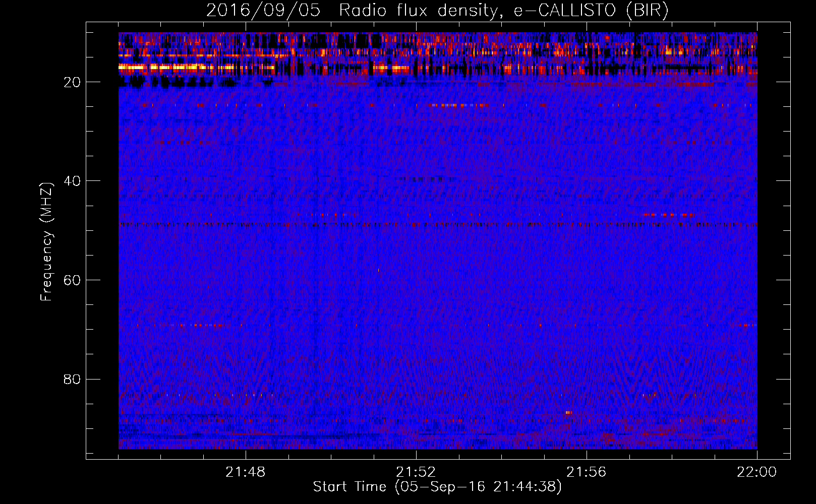Click the 21:52 time tick label
This screenshot has width=816, height=504.
[416, 472]
